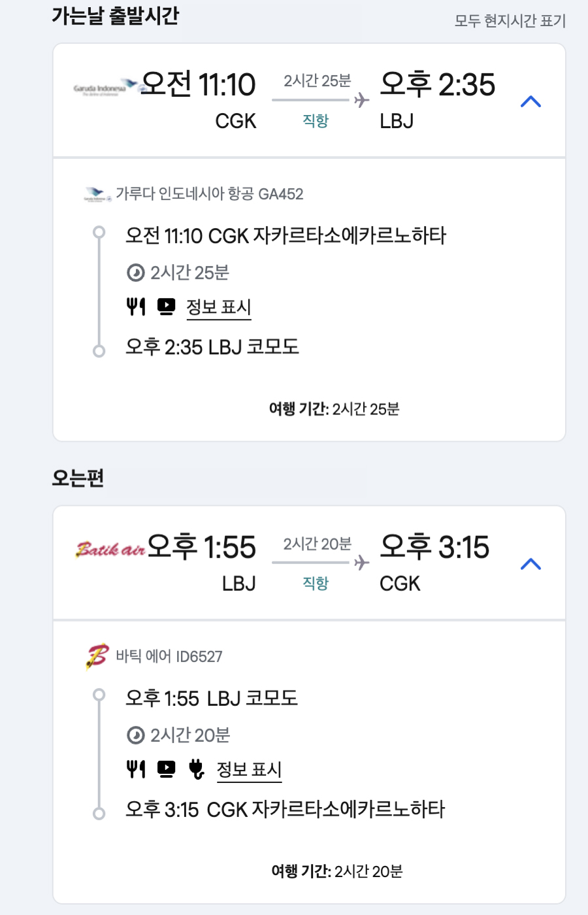
Task: Click the outbound departure time 오전 11:10
Action: [x=198, y=84]
